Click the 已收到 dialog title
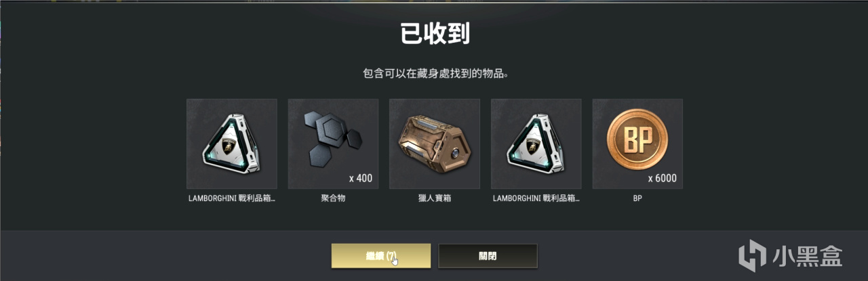This screenshot has width=868, height=281. tap(435, 34)
